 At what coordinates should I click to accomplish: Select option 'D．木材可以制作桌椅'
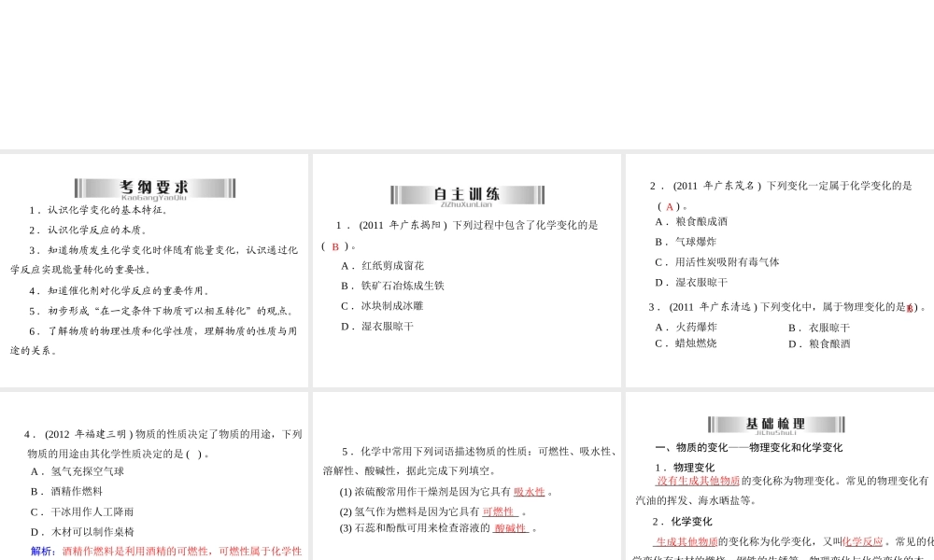click(82, 533)
